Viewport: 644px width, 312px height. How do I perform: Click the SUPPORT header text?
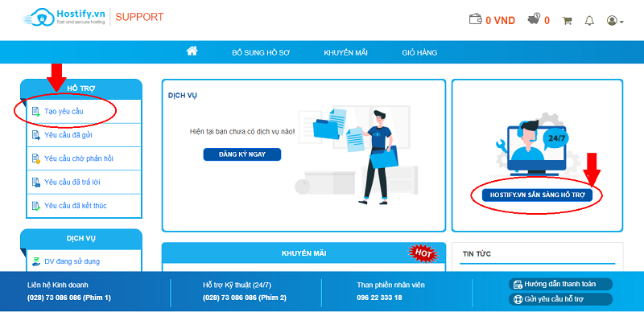139,17
